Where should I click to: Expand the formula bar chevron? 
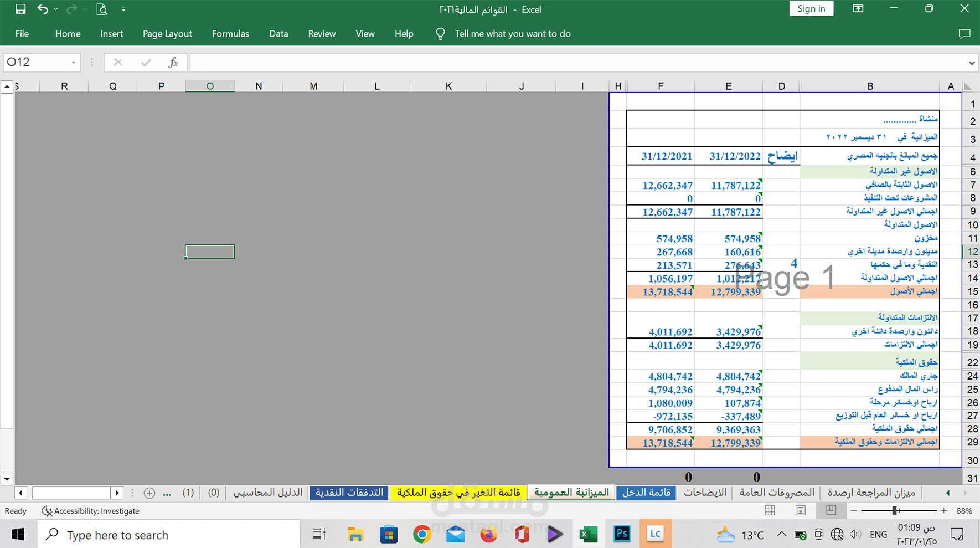(x=972, y=63)
